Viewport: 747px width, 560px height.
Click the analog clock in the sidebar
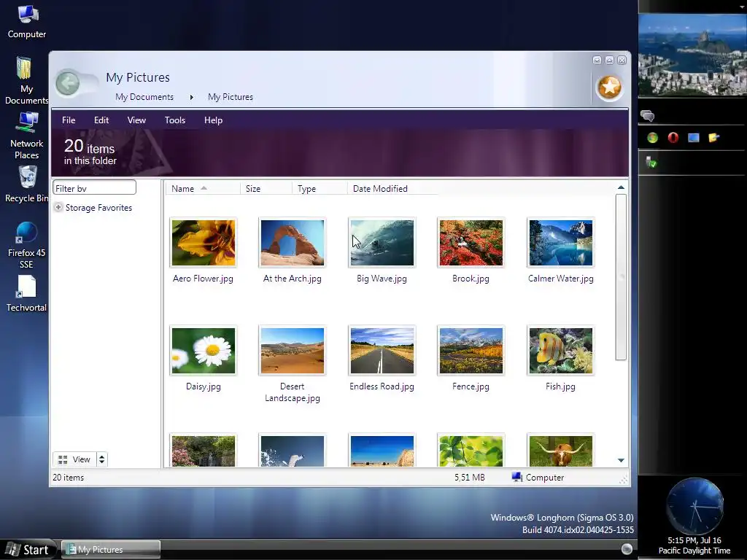(x=695, y=506)
